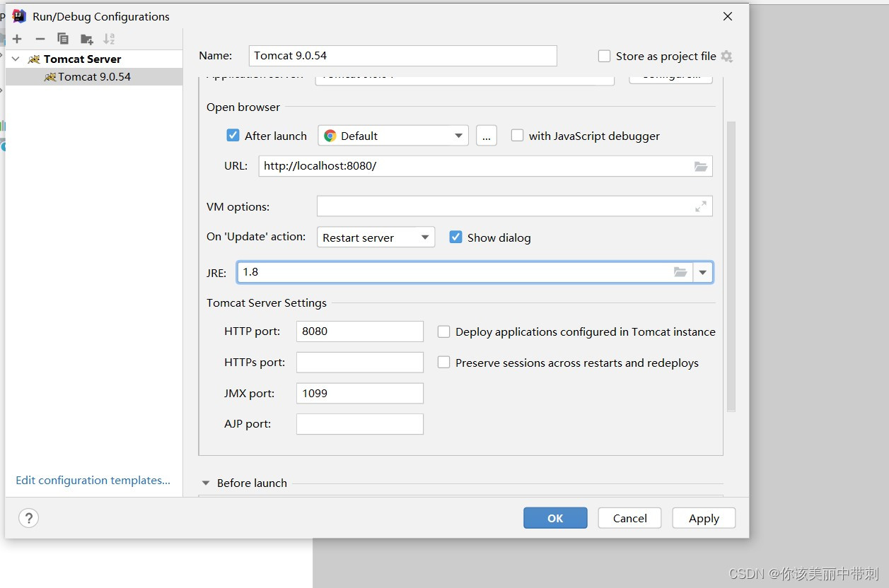The image size is (889, 588).
Task: Click the Apply button
Action: [704, 518]
